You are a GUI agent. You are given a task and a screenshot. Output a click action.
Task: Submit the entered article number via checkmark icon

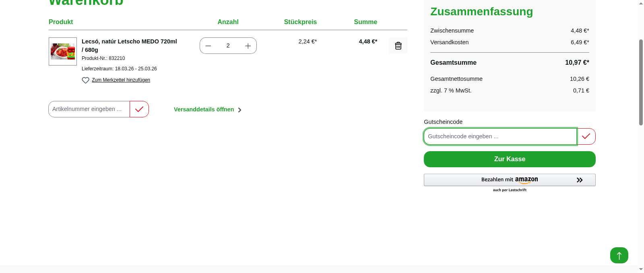coord(139,109)
